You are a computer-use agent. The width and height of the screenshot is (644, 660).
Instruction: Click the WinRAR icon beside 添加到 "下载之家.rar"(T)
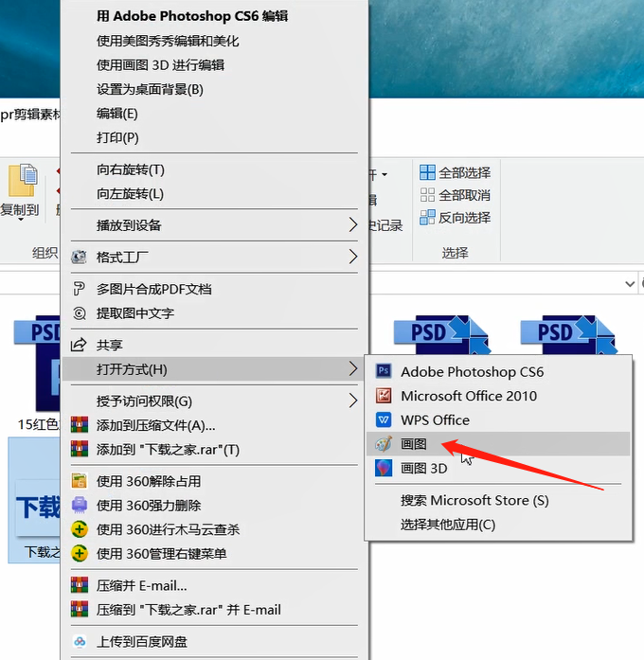coord(80,449)
